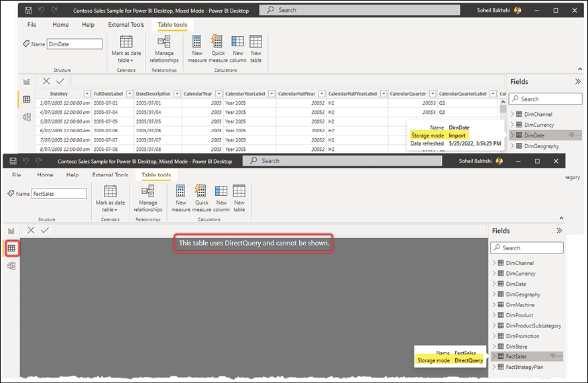Collapse the bottom window Fields pane
Image resolution: width=588 pixels, height=383 pixels.
[x=559, y=231]
